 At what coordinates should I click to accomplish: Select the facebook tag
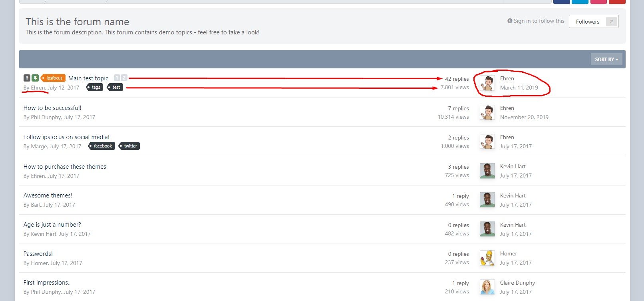click(101, 146)
